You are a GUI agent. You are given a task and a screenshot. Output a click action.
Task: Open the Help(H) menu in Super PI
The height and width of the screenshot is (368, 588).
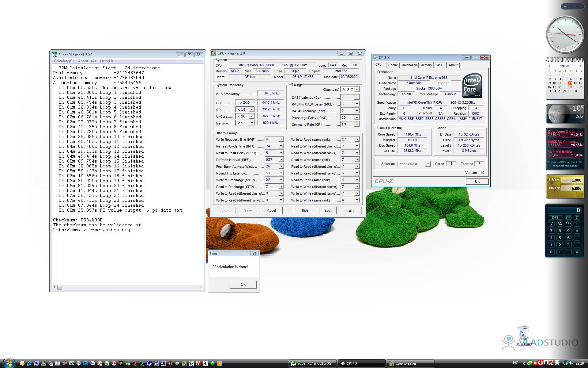(107, 61)
